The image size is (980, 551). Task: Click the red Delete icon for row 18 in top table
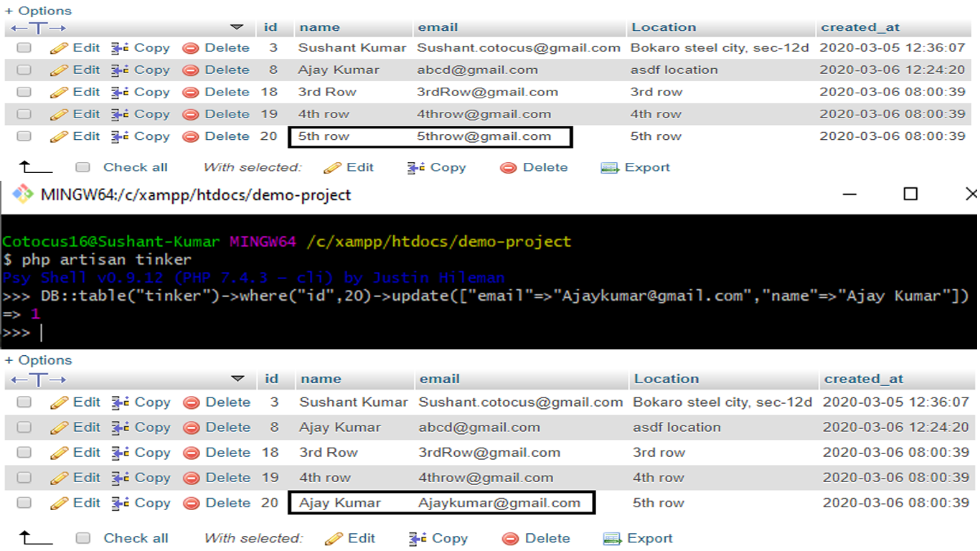(x=191, y=93)
